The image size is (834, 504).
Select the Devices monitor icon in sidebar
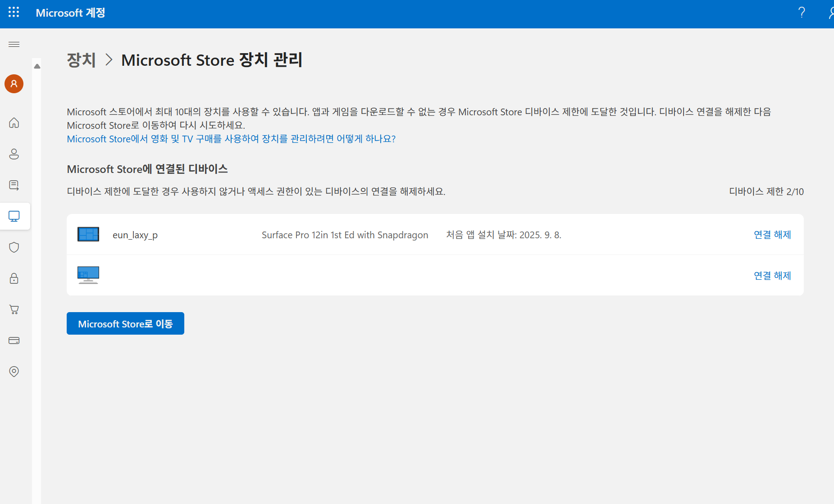14,216
